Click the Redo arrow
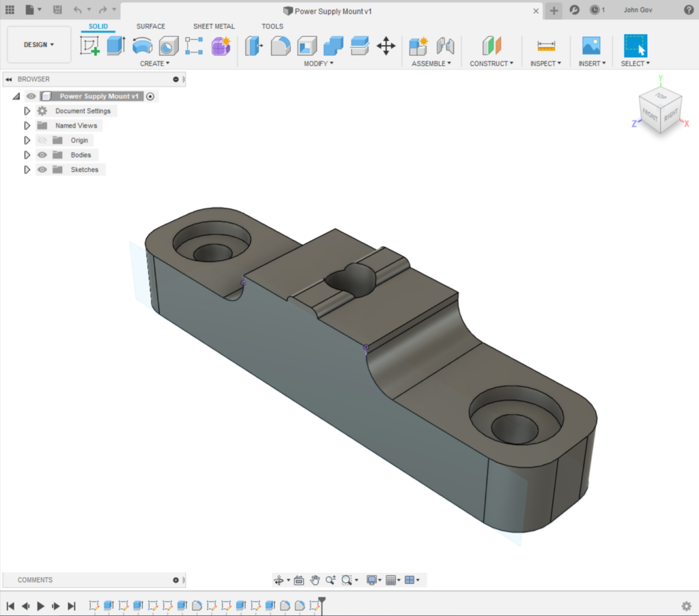The image size is (699, 616). (102, 10)
